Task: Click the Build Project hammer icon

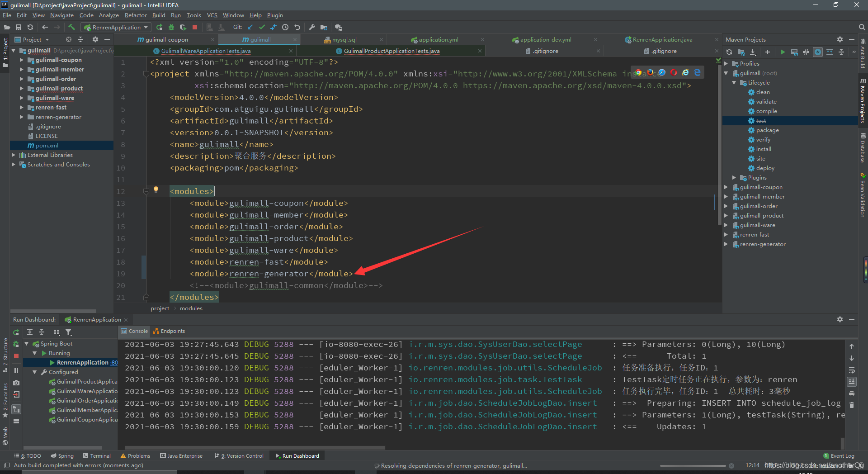Action: [x=71, y=27]
